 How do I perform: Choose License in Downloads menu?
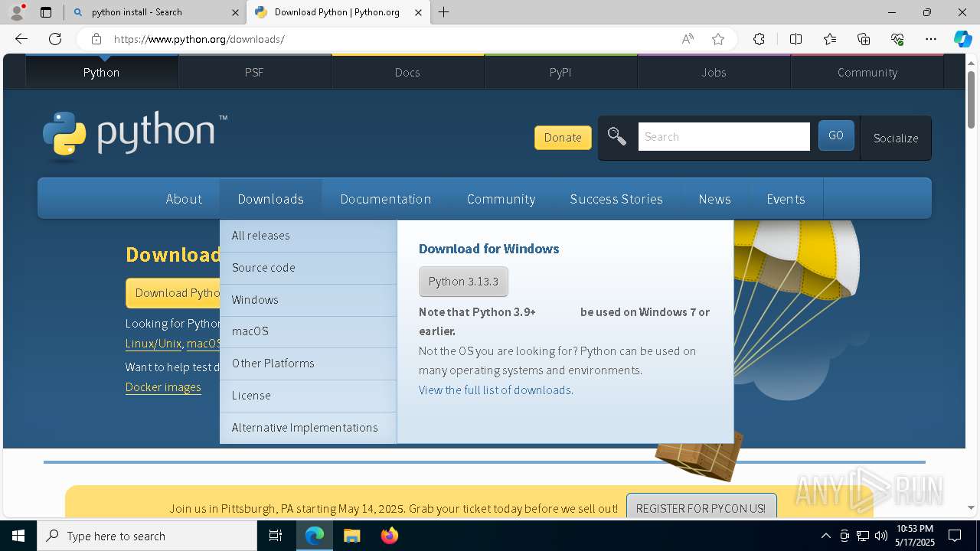308,396
